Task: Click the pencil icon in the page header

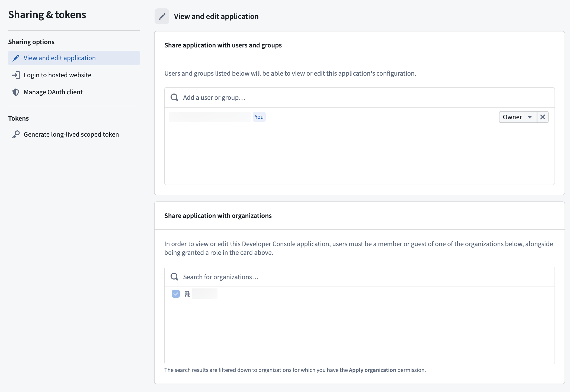Action: pos(162,16)
